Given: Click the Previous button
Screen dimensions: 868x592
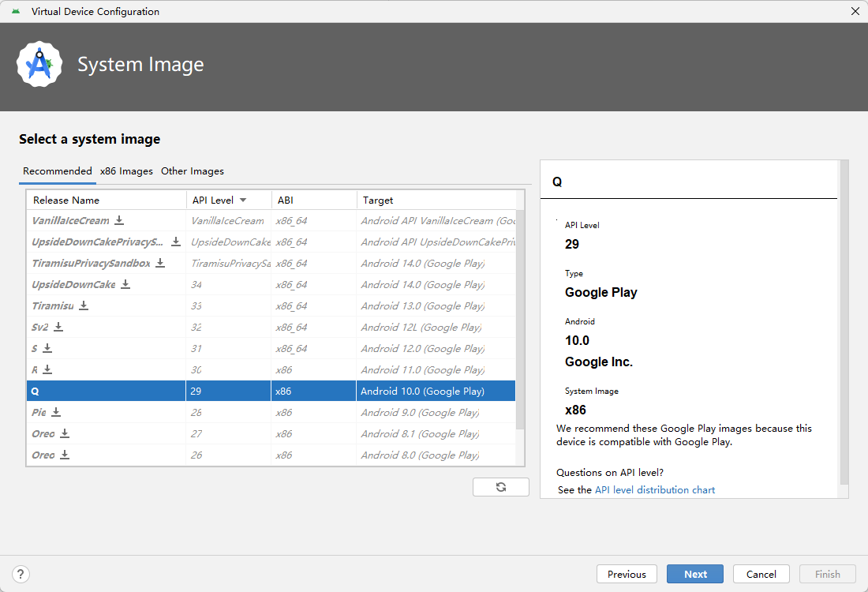Looking at the screenshot, I should click(627, 575).
